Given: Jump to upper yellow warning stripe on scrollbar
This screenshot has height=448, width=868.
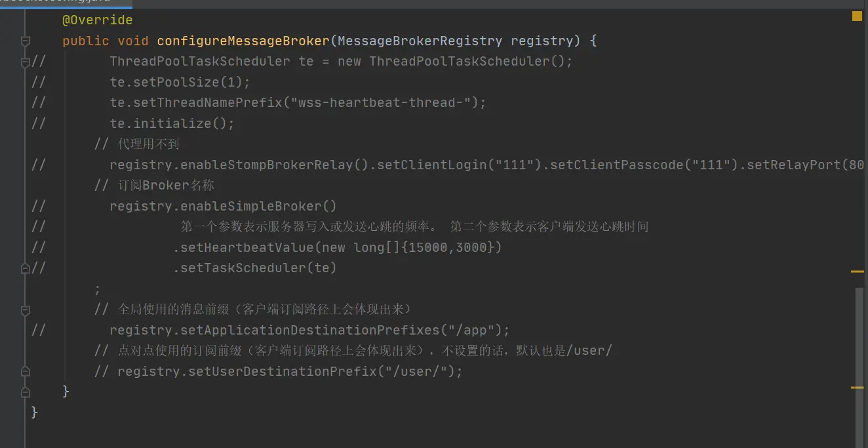Looking at the screenshot, I should [x=857, y=271].
